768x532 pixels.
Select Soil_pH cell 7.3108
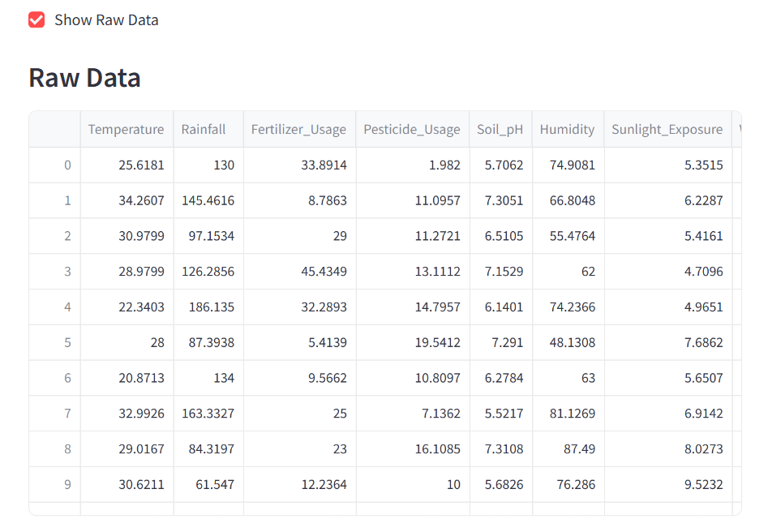coord(501,449)
